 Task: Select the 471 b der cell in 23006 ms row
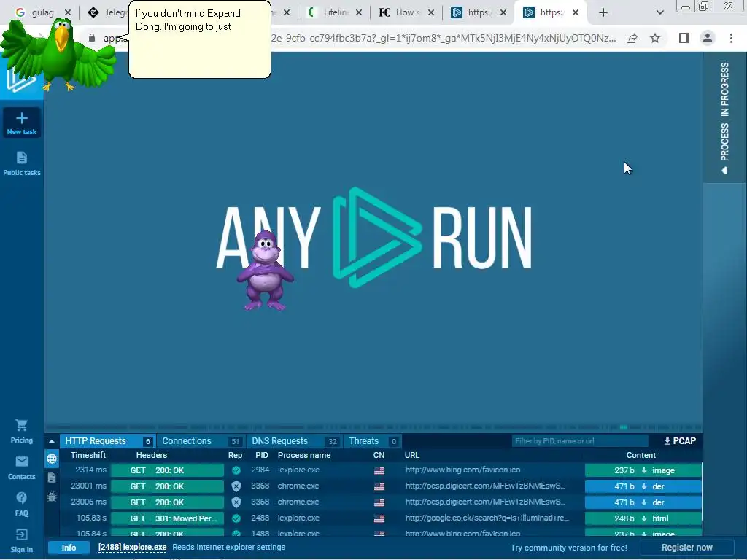click(x=643, y=503)
